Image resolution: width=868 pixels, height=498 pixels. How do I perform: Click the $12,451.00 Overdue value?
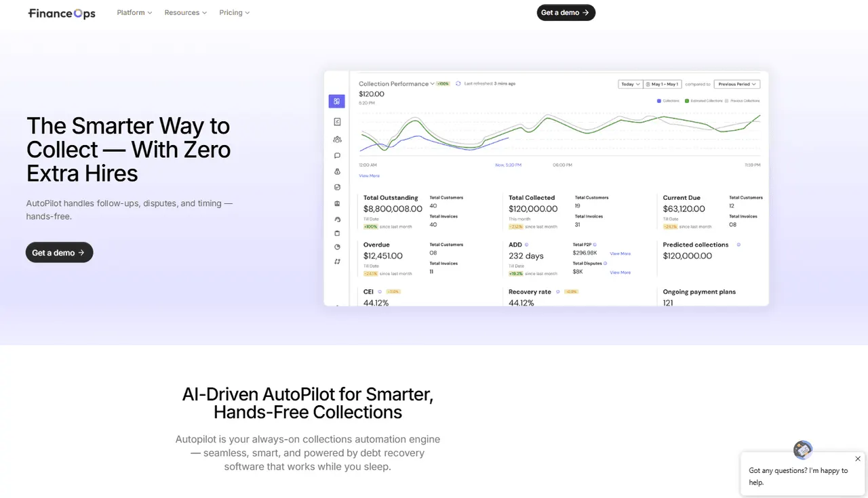(x=383, y=256)
